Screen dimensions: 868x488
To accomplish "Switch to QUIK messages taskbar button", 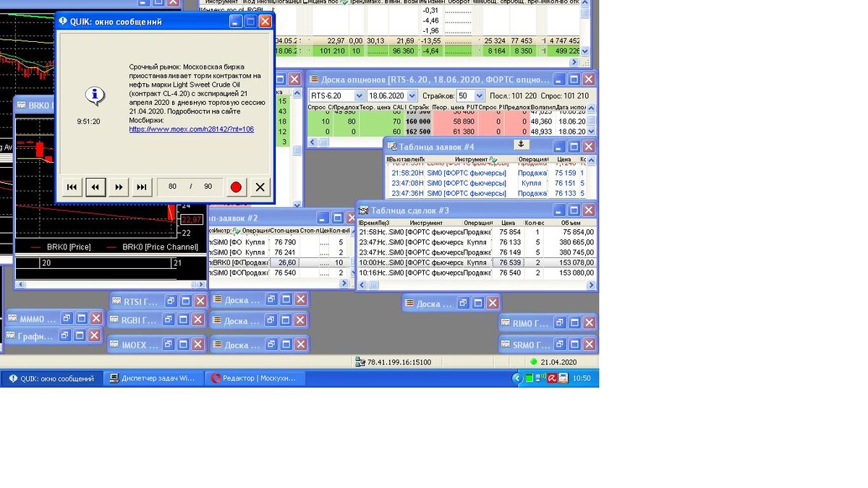I will [51, 378].
